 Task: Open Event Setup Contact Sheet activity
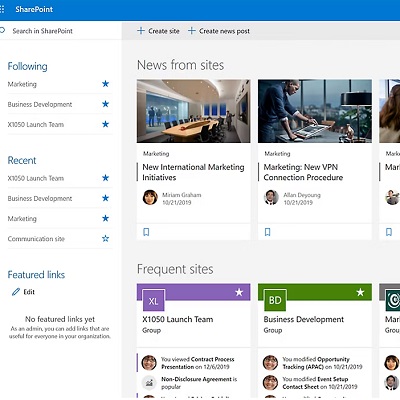click(319, 383)
